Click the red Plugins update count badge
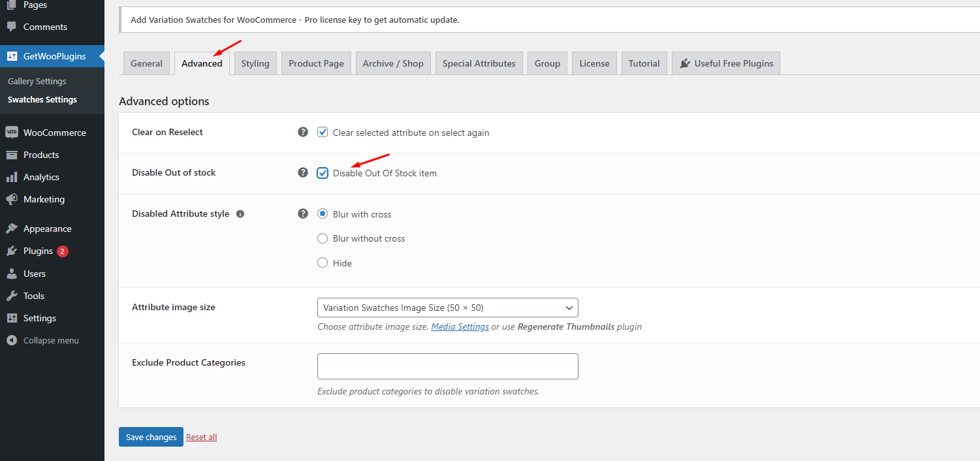 (62, 251)
